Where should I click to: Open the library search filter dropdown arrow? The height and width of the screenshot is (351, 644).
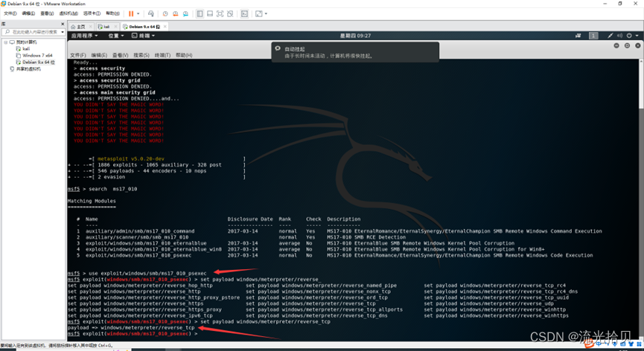[x=63, y=32]
